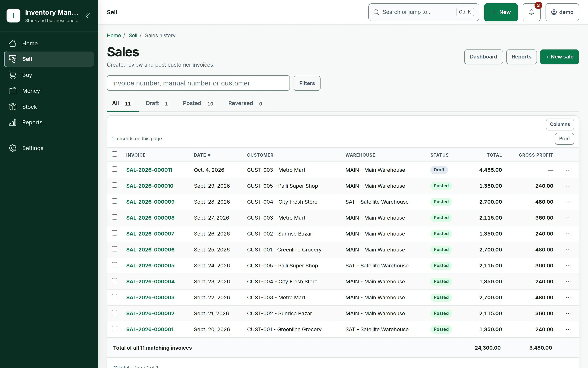Select the checkbox for SAL-2026-000004
Image resolution: width=588 pixels, height=368 pixels.
coord(115,281)
